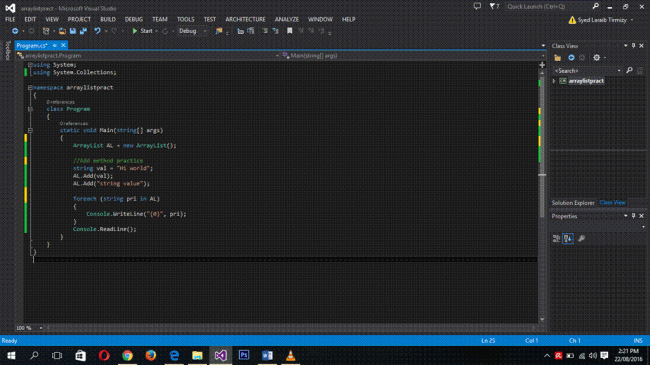
Task: Open the feedback speech bubble icon
Action: coord(478,6)
